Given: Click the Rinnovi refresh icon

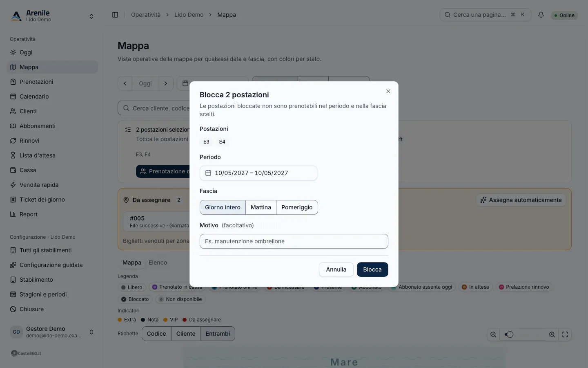Looking at the screenshot, I should click(x=13, y=141).
